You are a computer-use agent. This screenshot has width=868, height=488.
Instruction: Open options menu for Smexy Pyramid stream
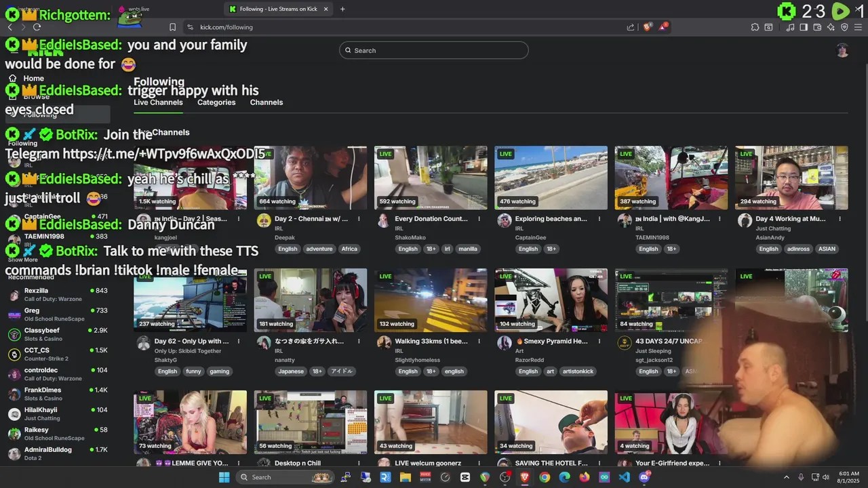click(599, 341)
